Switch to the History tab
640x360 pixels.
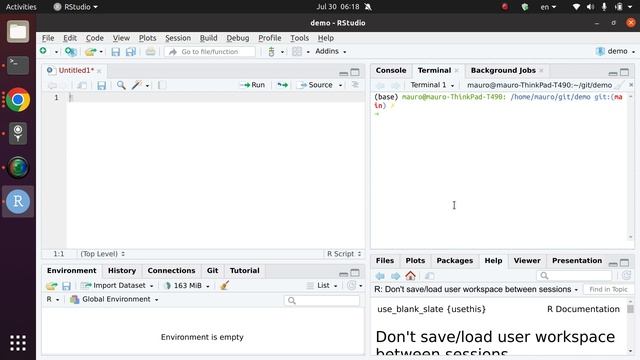122,271
